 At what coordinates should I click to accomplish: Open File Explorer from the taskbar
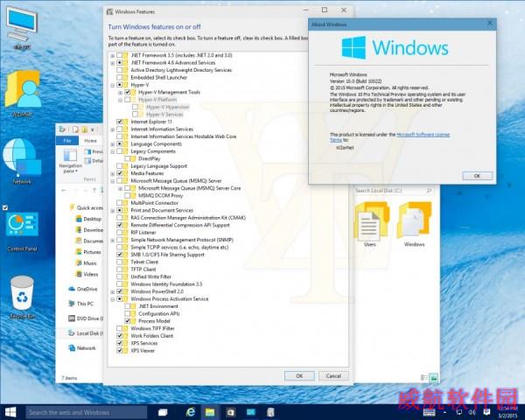point(210,412)
